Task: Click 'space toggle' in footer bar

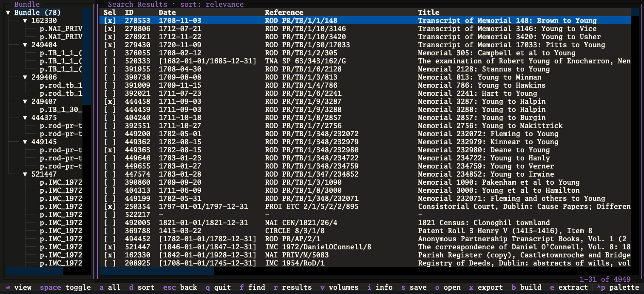Action: [65, 287]
